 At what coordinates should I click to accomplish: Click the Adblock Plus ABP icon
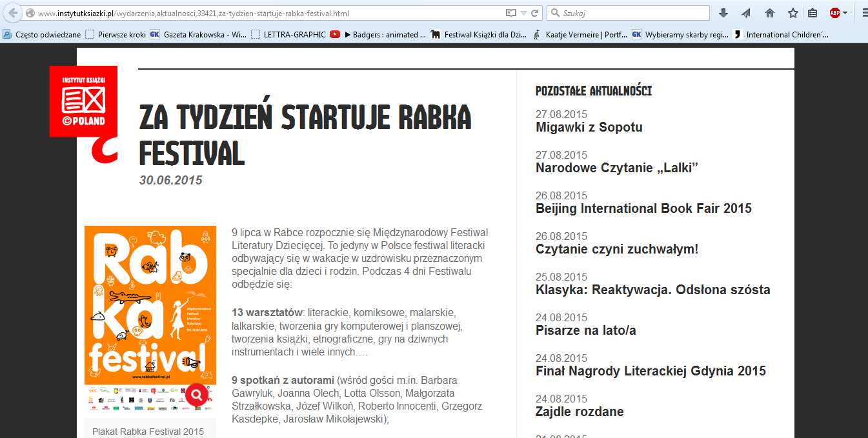tap(834, 13)
